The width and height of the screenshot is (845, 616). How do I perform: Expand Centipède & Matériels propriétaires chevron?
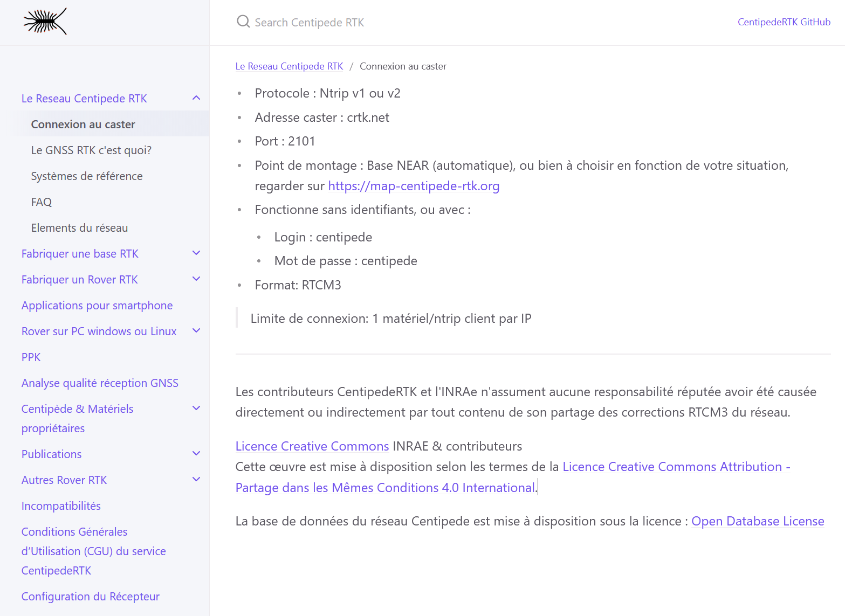tap(196, 409)
